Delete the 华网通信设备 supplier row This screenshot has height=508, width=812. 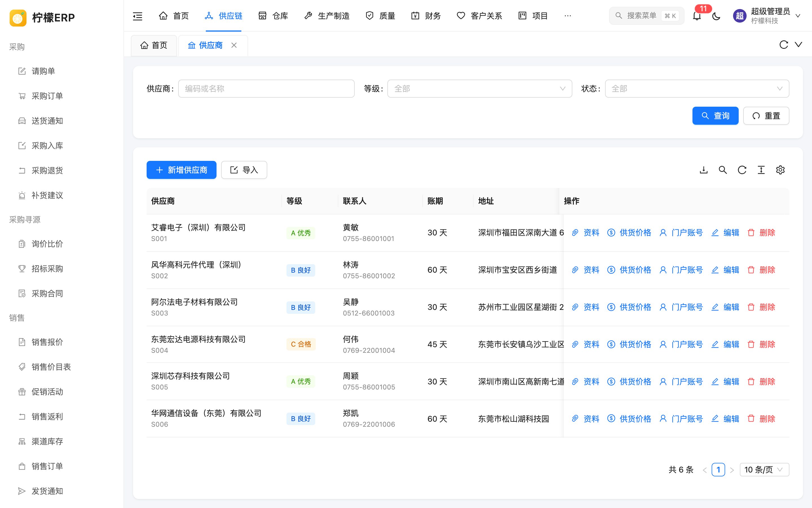[x=761, y=419]
